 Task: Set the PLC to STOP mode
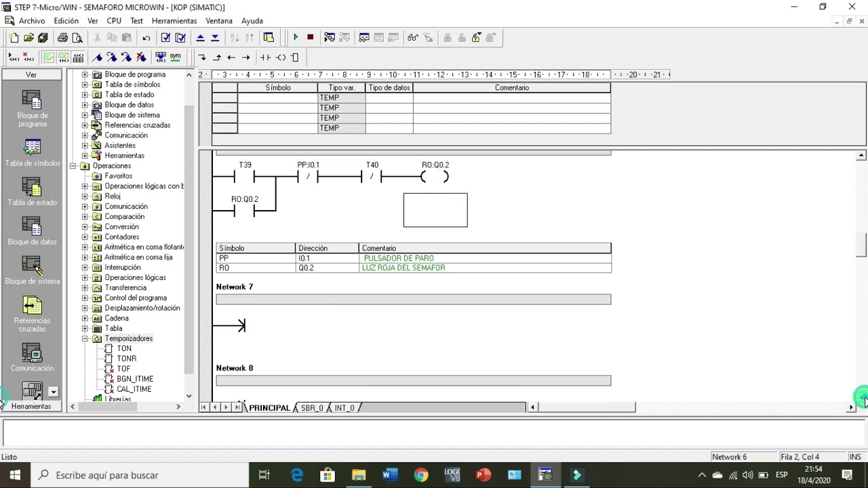(x=311, y=38)
